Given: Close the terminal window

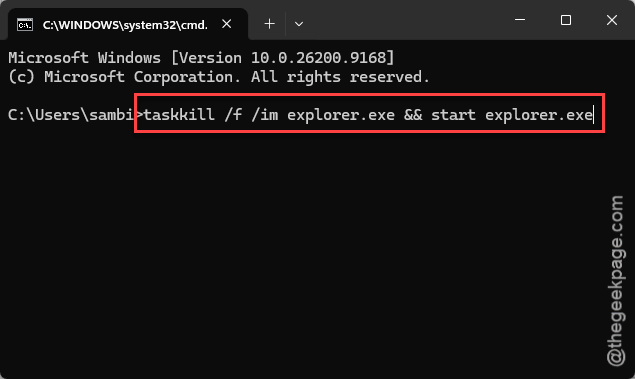Looking at the screenshot, I should point(612,20).
